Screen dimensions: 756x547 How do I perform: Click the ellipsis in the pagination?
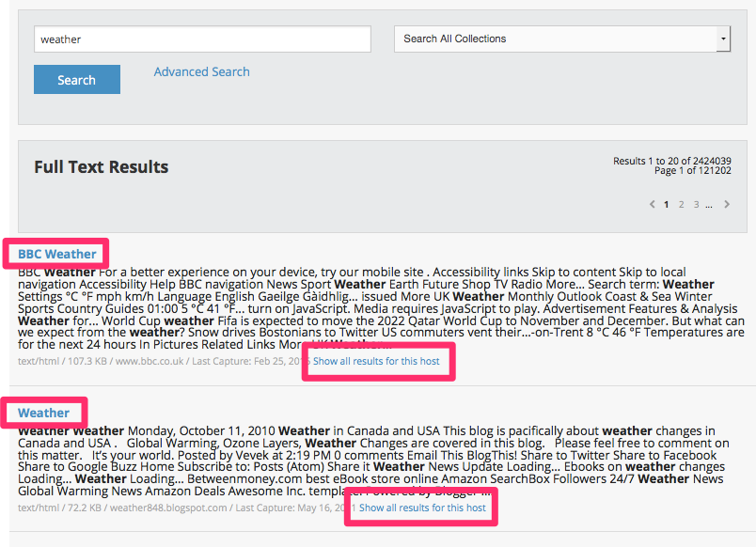[x=708, y=205]
